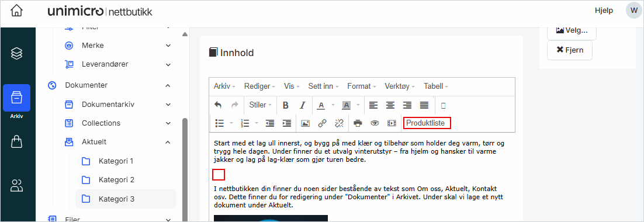The image size is (644, 222).
Task: Open numbered list style dropdown
Action: (x=257, y=123)
